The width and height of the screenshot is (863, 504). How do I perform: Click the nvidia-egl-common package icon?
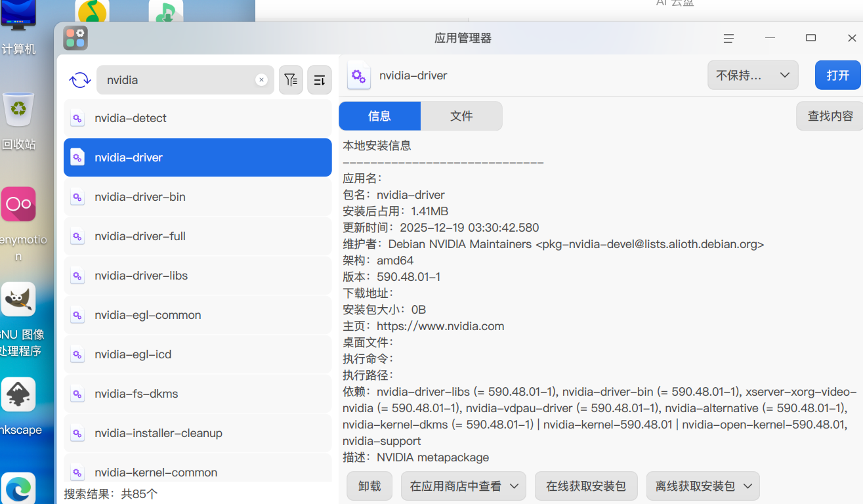77,315
